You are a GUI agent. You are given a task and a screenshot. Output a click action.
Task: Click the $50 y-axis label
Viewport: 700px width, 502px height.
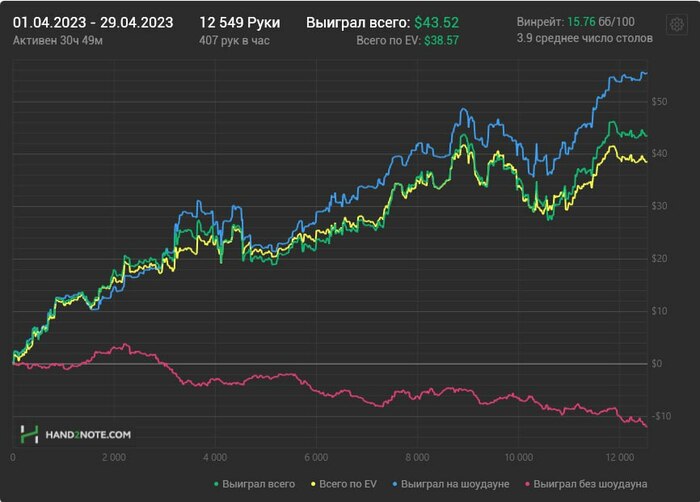659,102
